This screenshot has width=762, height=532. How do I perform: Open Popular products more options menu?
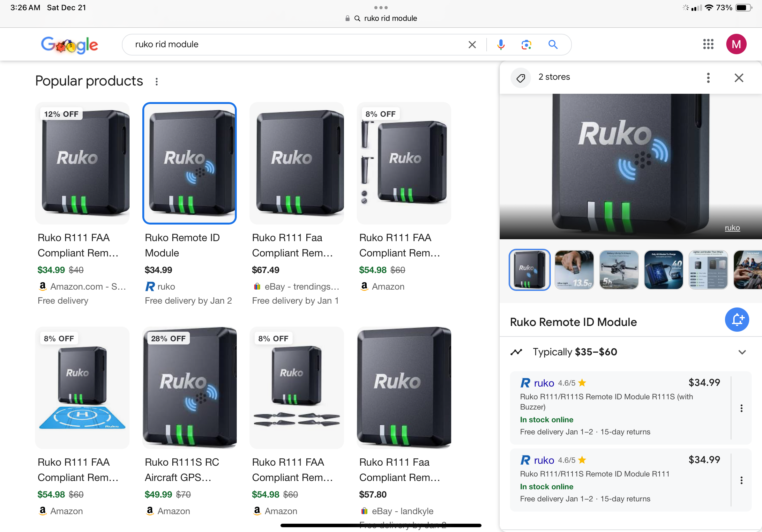[x=157, y=82]
